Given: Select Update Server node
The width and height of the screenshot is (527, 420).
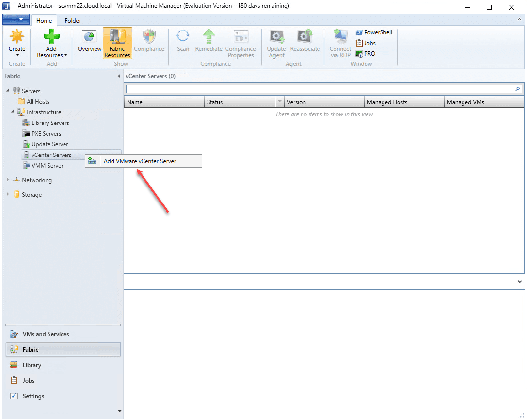Looking at the screenshot, I should coord(46,144).
